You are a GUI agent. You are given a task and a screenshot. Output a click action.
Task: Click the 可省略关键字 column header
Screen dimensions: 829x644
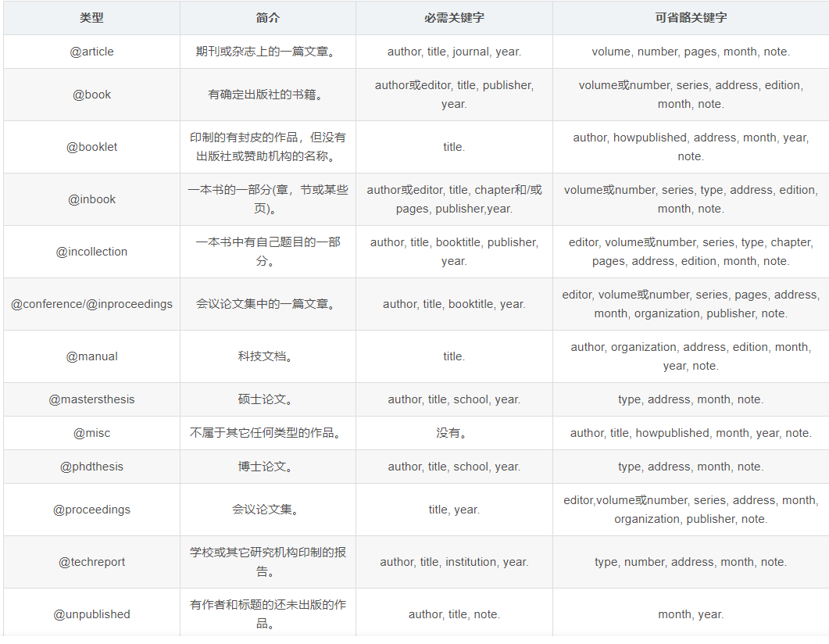[691, 18]
